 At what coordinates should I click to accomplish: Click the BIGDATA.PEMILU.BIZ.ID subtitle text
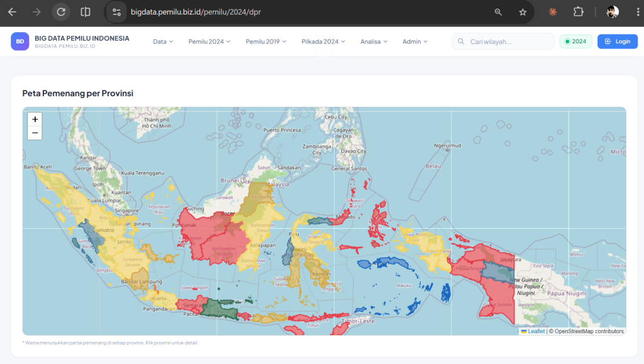click(65, 46)
